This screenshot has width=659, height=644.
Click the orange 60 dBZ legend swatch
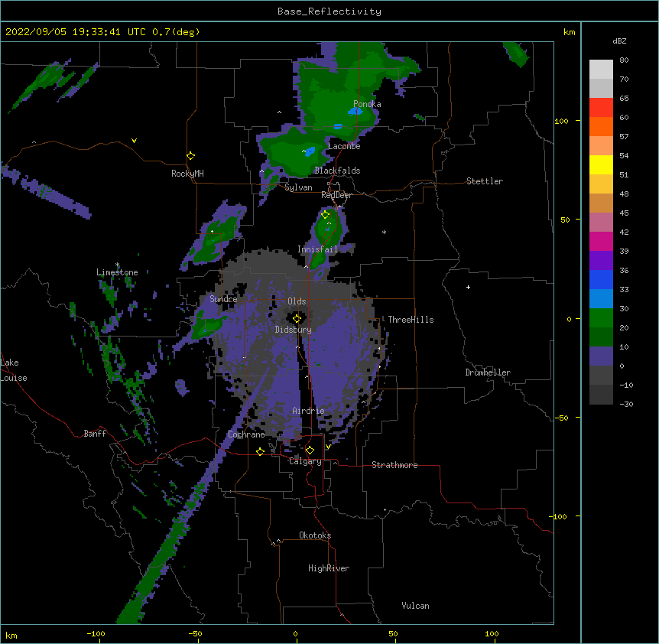601,126
